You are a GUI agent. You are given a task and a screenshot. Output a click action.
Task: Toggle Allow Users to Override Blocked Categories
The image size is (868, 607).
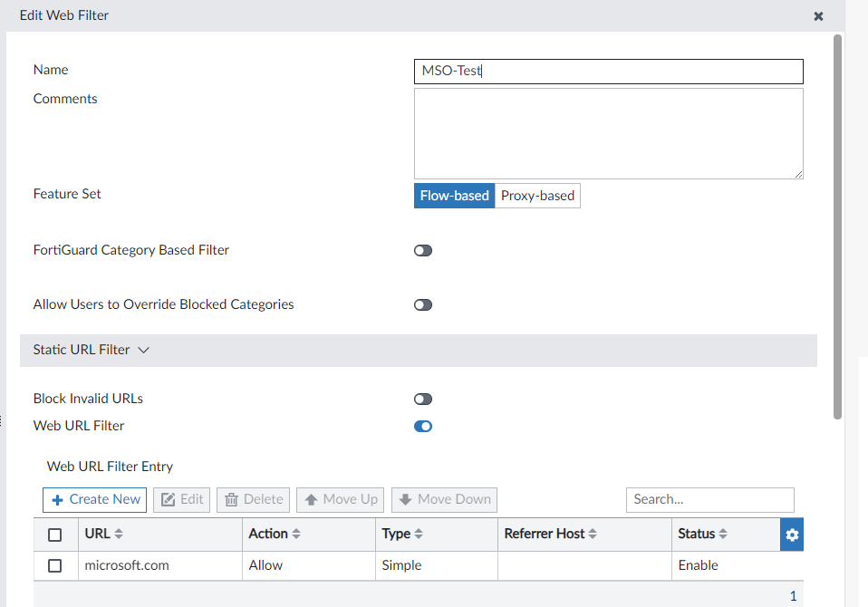423,304
